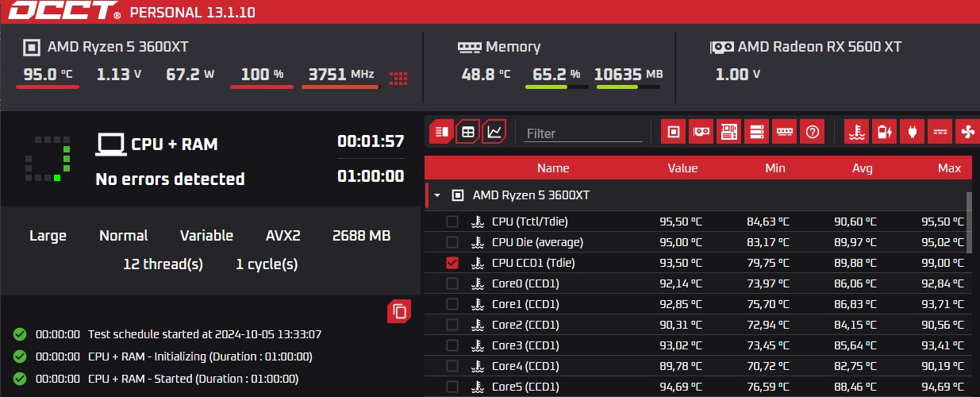Click the 1 cycle(s) setting
The height and width of the screenshot is (397, 980).
click(x=267, y=264)
